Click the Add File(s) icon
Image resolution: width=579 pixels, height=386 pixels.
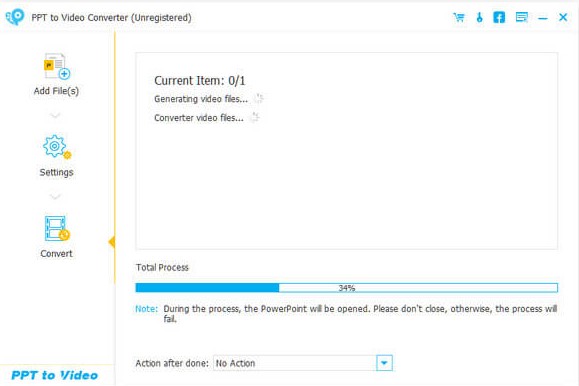pyautogui.click(x=56, y=66)
